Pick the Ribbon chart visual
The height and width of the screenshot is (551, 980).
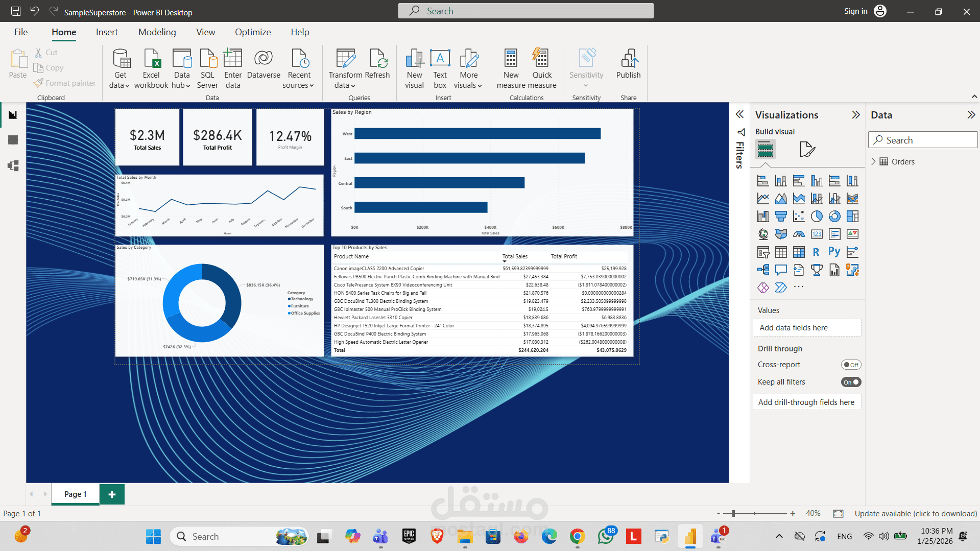coord(852,199)
